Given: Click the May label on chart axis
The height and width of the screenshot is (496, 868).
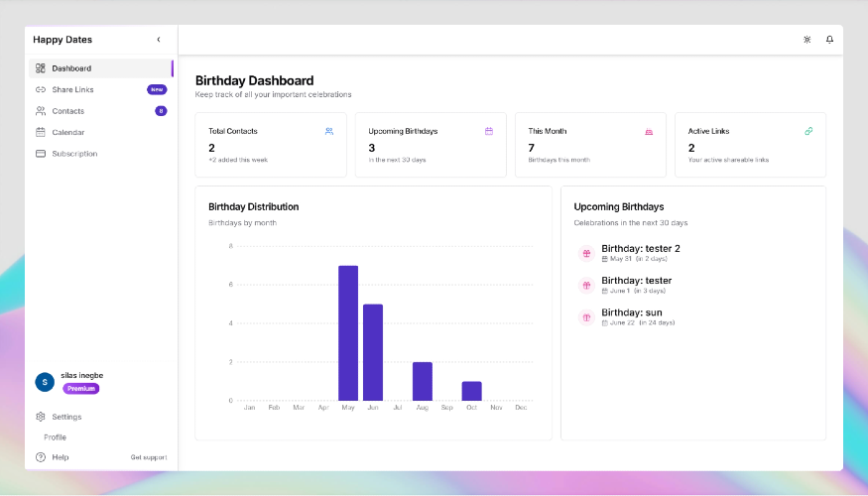Looking at the screenshot, I should pos(348,408).
